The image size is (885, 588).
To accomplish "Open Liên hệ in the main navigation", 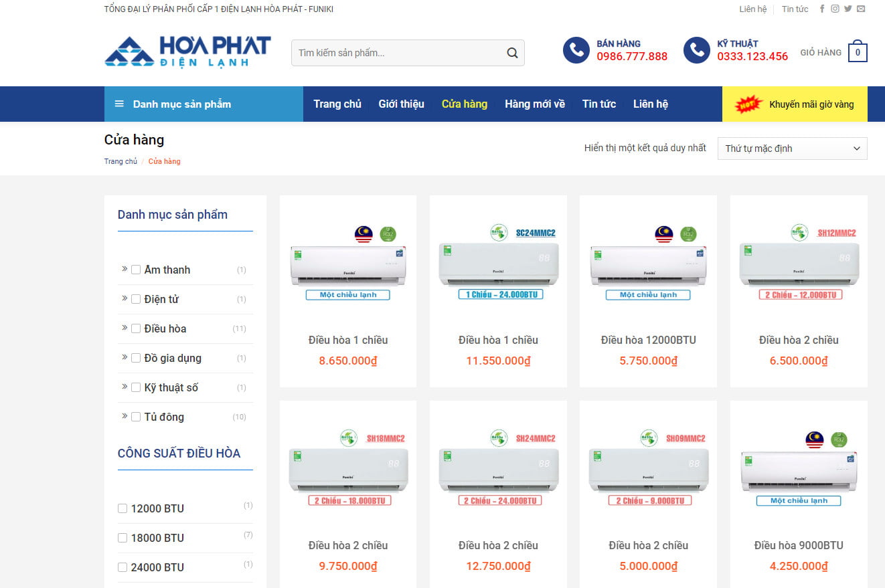I will pyautogui.click(x=651, y=104).
